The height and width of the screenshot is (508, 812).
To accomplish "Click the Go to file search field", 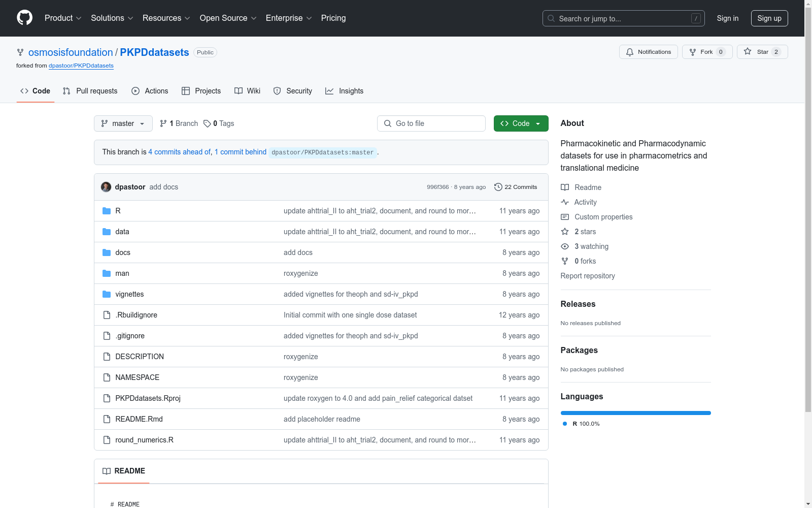I will click(x=431, y=123).
